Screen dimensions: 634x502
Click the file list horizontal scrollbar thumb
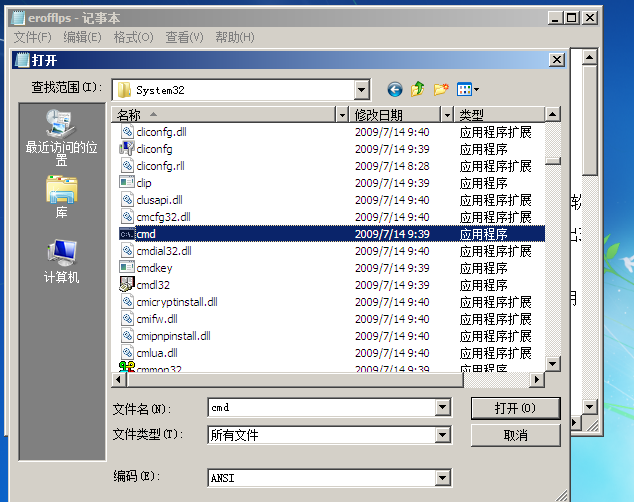(x=295, y=380)
